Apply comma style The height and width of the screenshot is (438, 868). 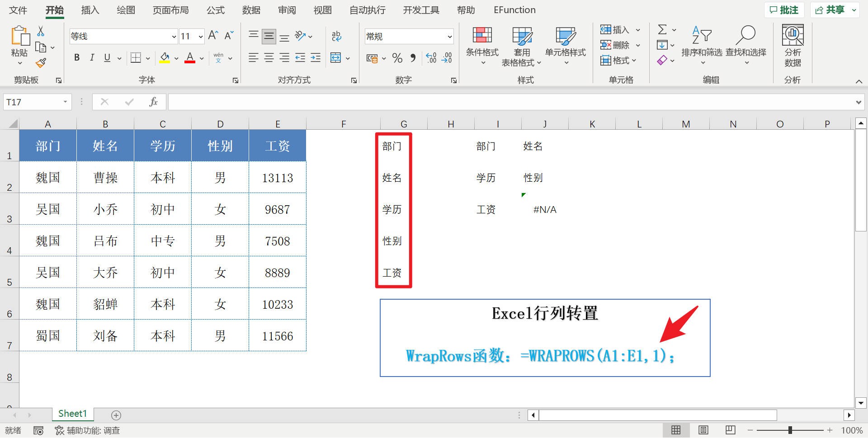[413, 58]
